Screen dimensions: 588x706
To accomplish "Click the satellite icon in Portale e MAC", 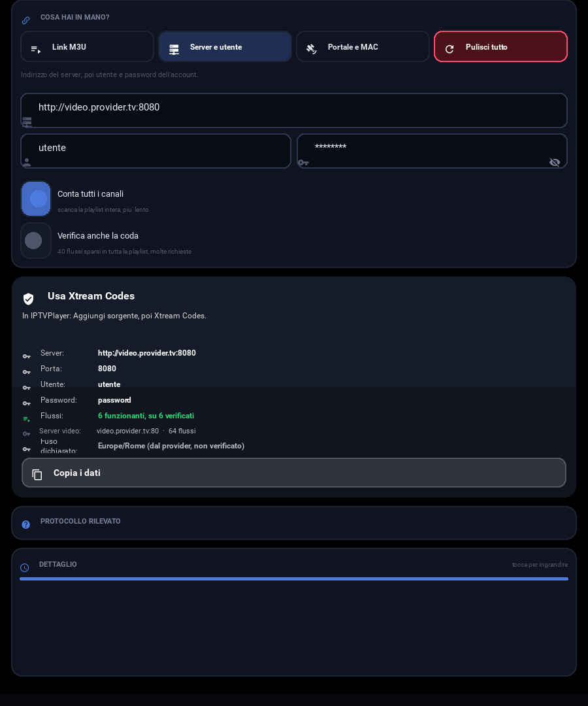I will (x=312, y=49).
